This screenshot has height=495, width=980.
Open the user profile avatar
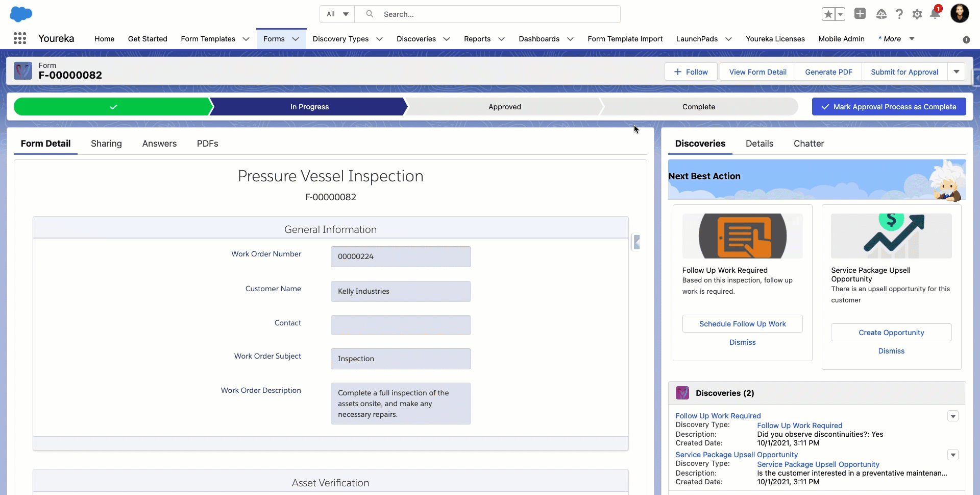(960, 14)
